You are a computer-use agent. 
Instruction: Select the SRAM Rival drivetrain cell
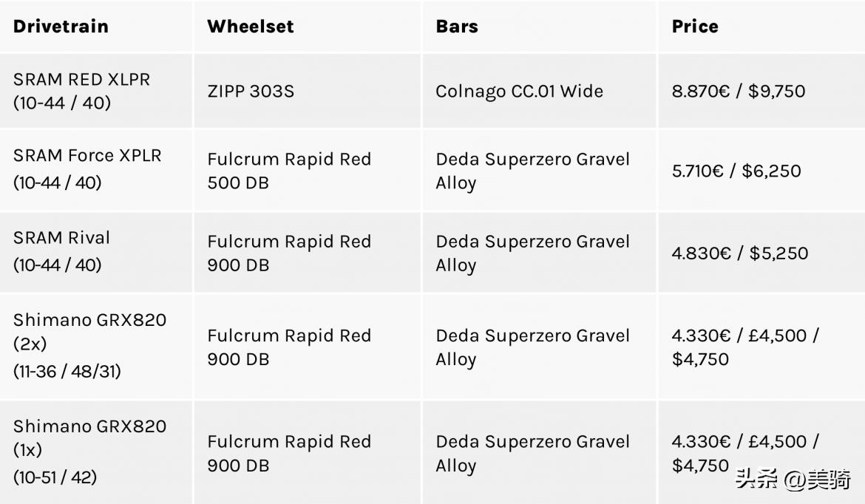61,251
